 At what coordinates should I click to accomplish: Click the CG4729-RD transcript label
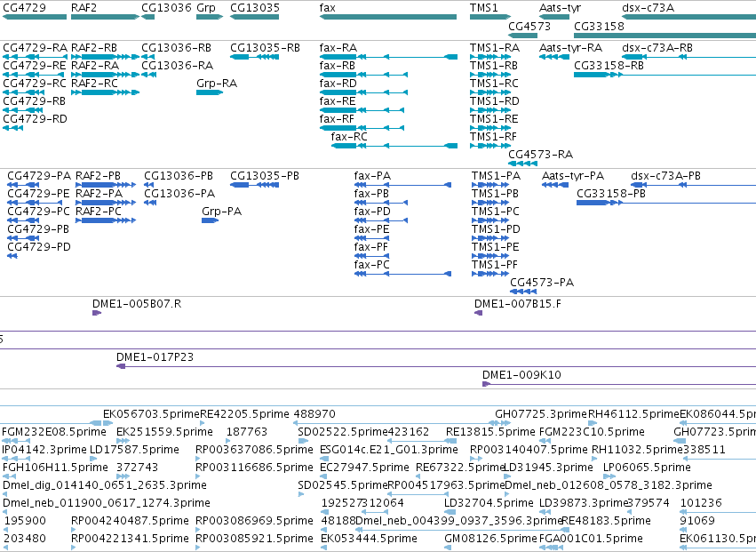coord(36,119)
